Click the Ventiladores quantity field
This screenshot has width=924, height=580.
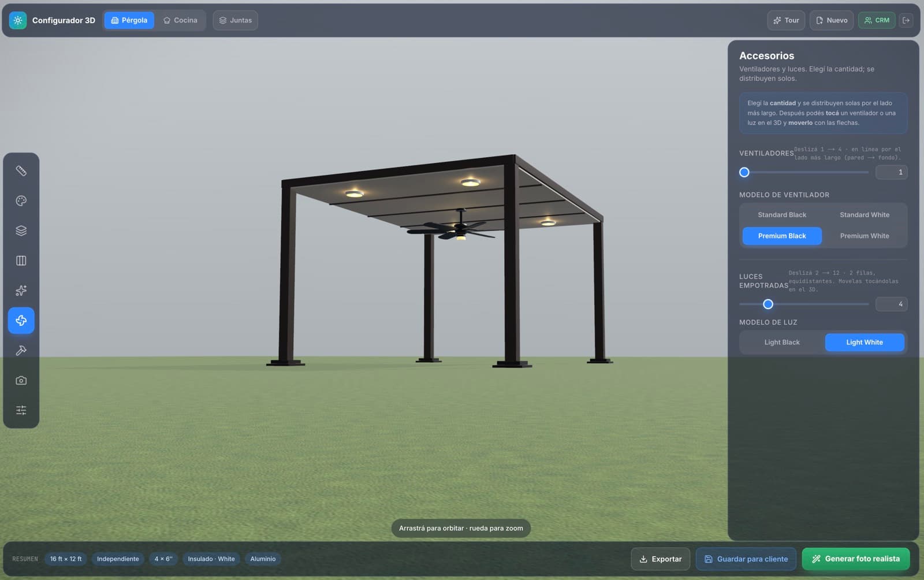click(891, 172)
